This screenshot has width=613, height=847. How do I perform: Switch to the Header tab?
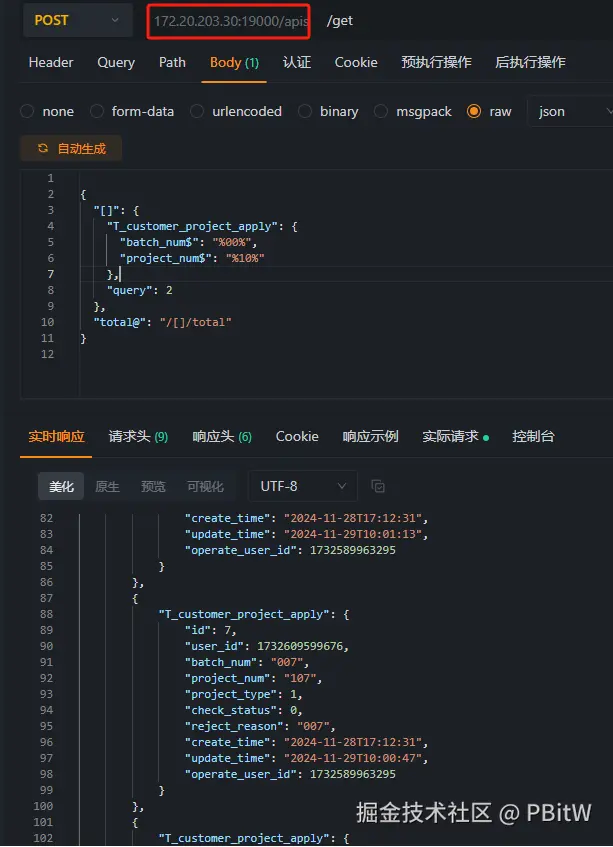point(51,63)
